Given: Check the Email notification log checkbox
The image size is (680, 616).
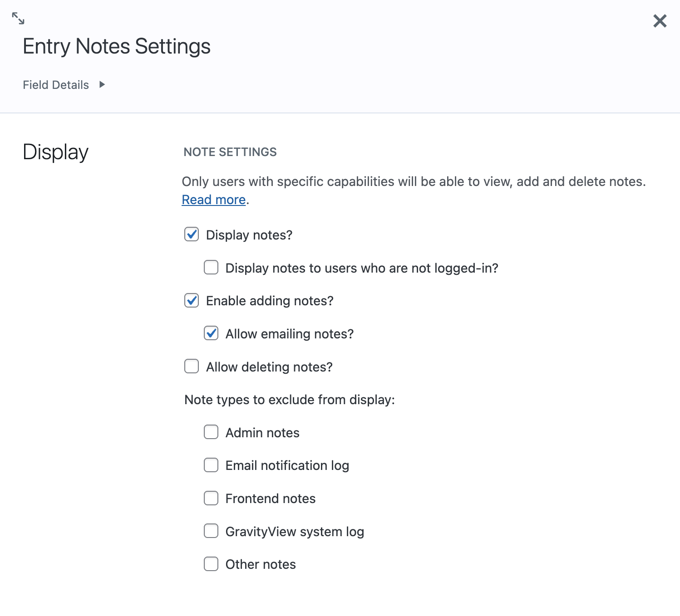Looking at the screenshot, I should pyautogui.click(x=211, y=465).
